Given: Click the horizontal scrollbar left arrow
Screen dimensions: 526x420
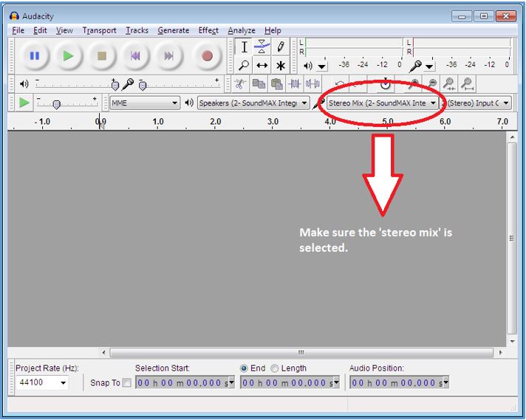Looking at the screenshot, I should point(103,352).
